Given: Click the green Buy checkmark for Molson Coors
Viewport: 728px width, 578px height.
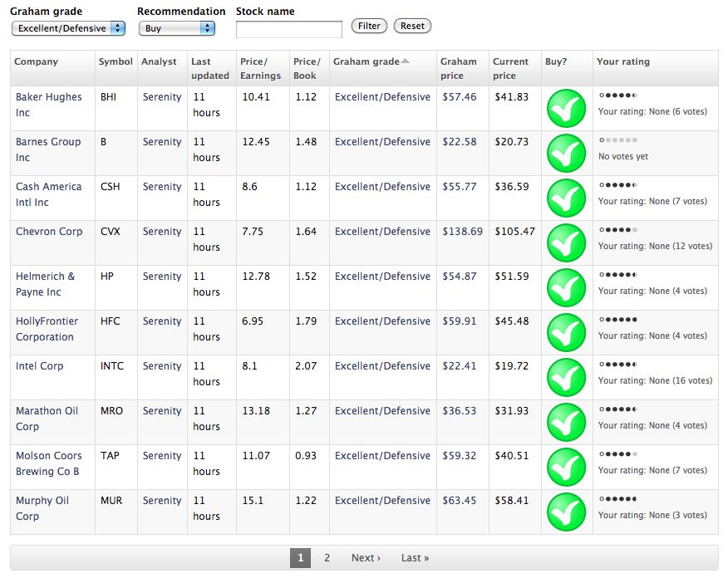Looking at the screenshot, I should tap(566, 467).
